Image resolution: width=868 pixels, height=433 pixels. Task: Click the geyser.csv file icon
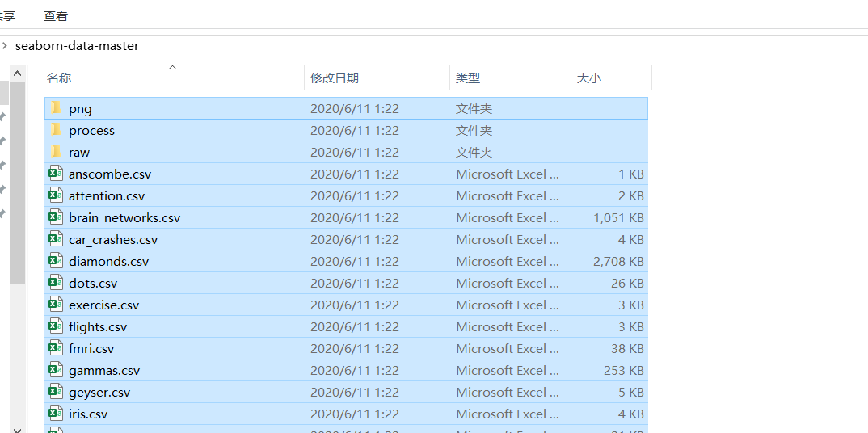click(55, 392)
